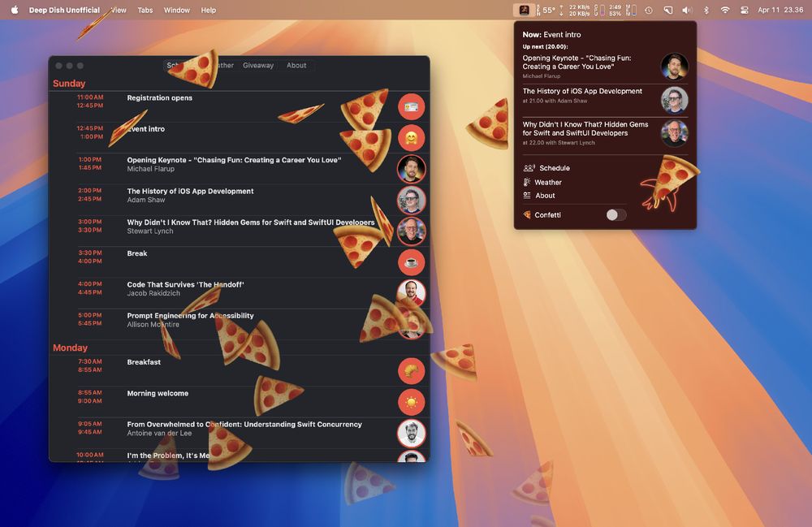Select From Overwhelmed to Confident session
Image resolution: width=812 pixels, height=527 pixels.
(240, 434)
